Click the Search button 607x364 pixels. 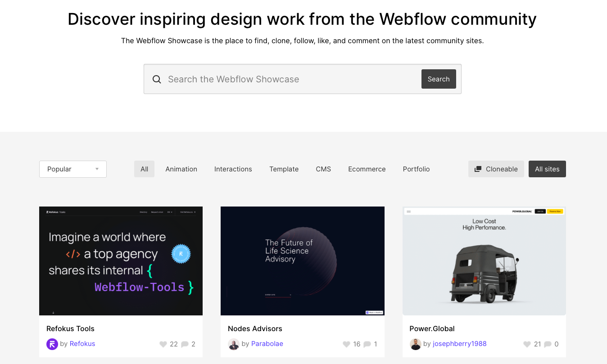(x=439, y=79)
